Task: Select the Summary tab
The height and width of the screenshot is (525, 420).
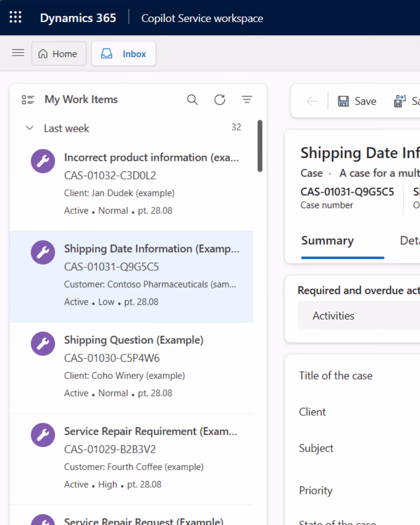Action: [x=327, y=241]
